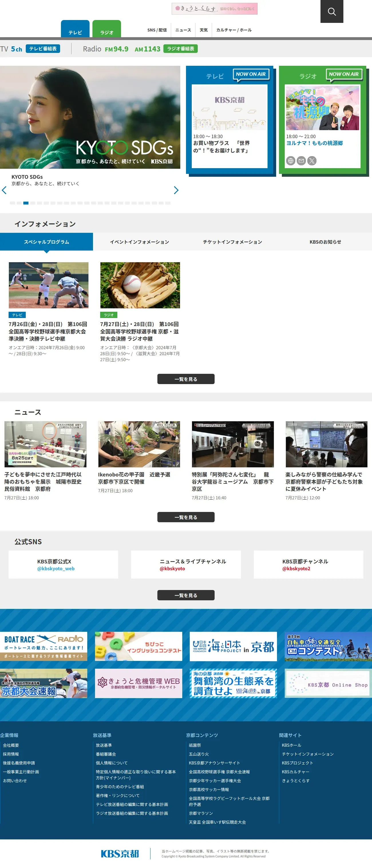372x868 pixels.
Task: Open KBS京都チャンネル @kbskyoto2 card
Action: tap(308, 565)
